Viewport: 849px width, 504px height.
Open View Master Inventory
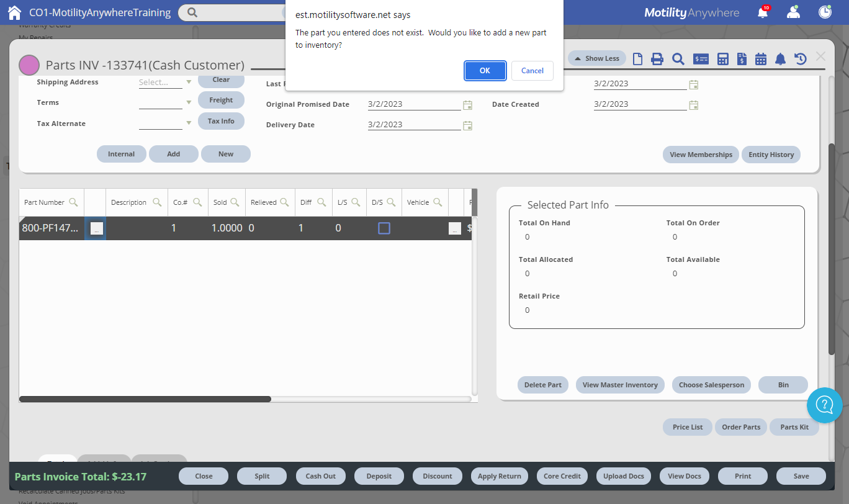[620, 385]
